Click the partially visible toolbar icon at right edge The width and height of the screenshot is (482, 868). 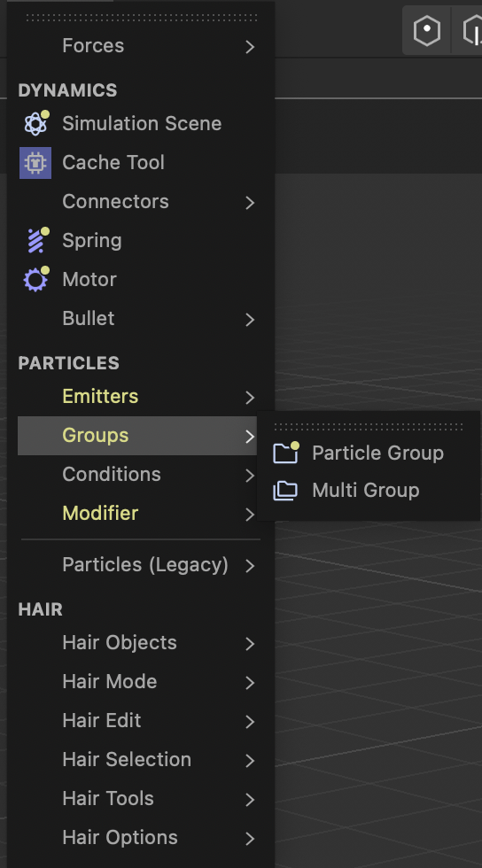472,30
